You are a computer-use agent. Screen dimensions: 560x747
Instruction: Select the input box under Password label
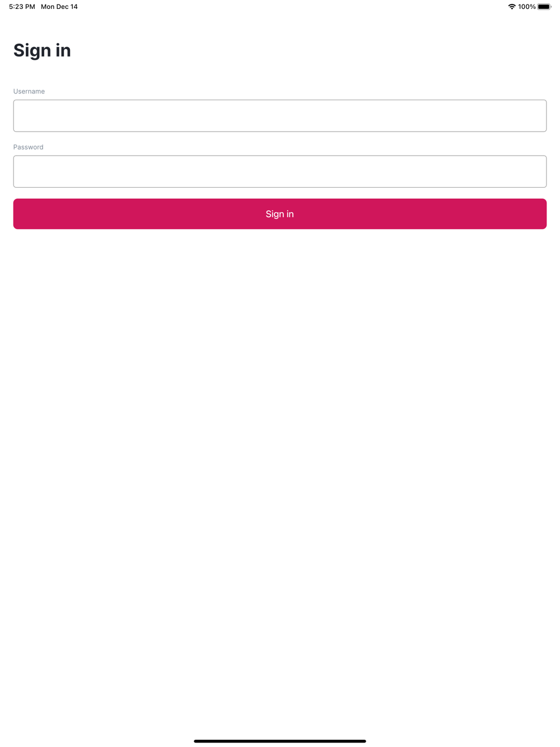[x=280, y=171]
